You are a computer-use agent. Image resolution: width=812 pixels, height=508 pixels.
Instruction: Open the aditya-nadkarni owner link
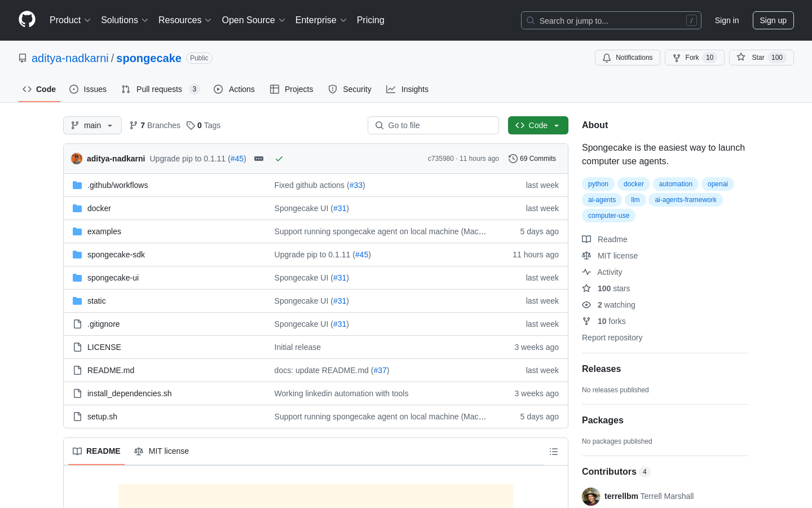(70, 58)
